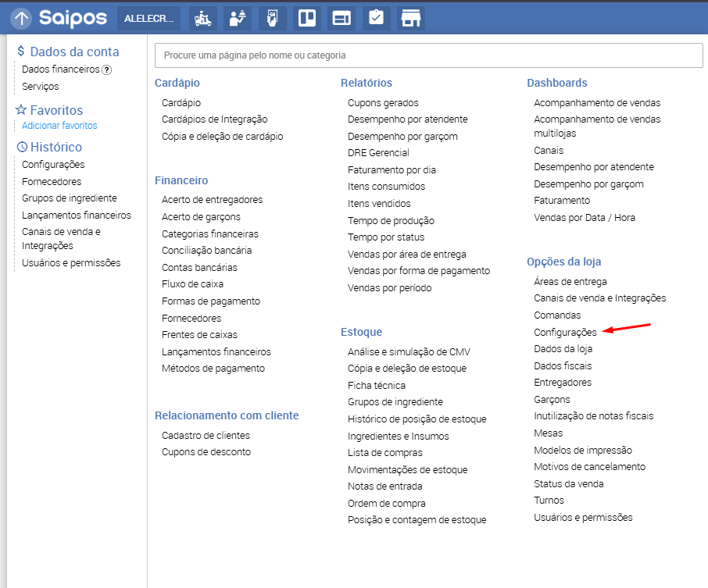Open the kanban board icon in toolbar
This screenshot has width=708, height=588.
pos(307,18)
